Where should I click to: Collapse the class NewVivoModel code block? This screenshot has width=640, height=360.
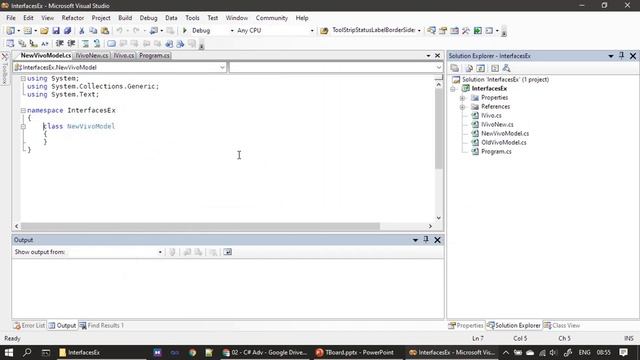click(x=23, y=126)
